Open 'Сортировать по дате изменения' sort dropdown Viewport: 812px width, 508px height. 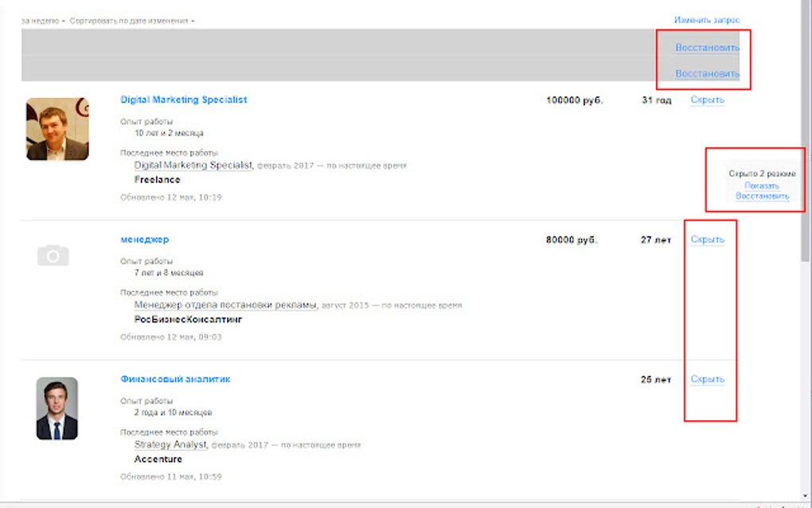[132, 21]
